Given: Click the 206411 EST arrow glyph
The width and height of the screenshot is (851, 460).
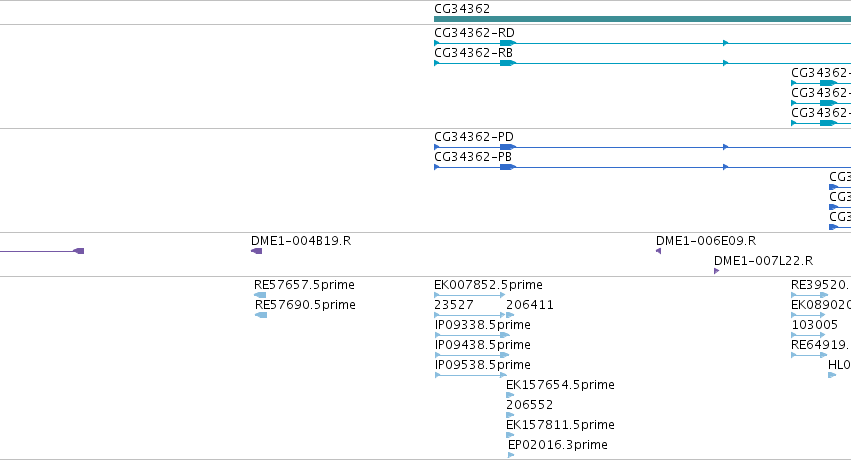Looking at the screenshot, I should [510, 315].
